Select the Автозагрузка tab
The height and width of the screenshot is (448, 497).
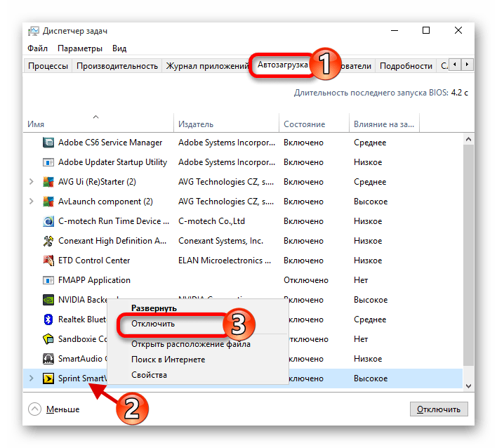pos(282,65)
